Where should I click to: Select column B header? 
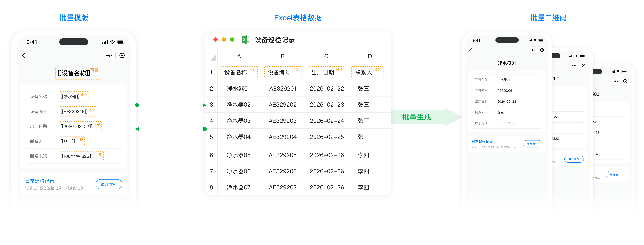283,56
